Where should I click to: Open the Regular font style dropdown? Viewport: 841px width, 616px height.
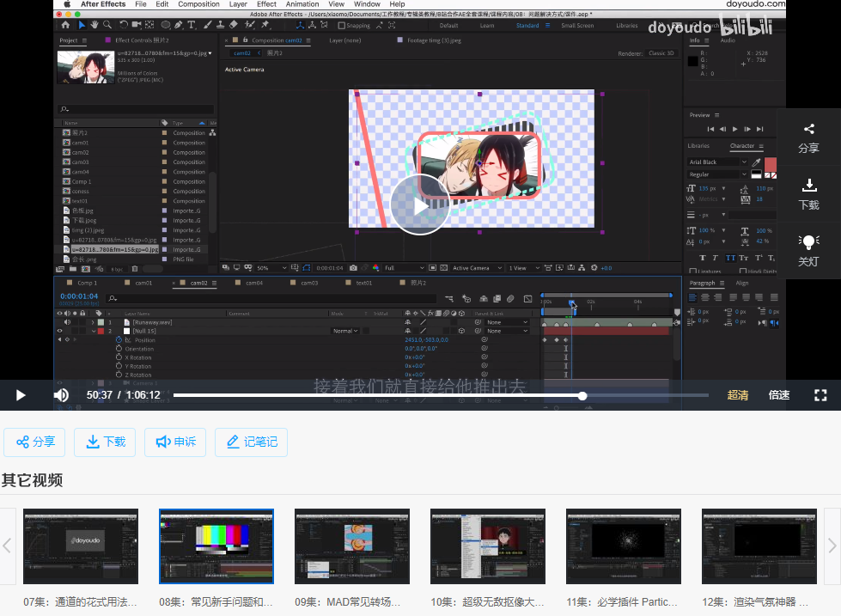point(717,174)
